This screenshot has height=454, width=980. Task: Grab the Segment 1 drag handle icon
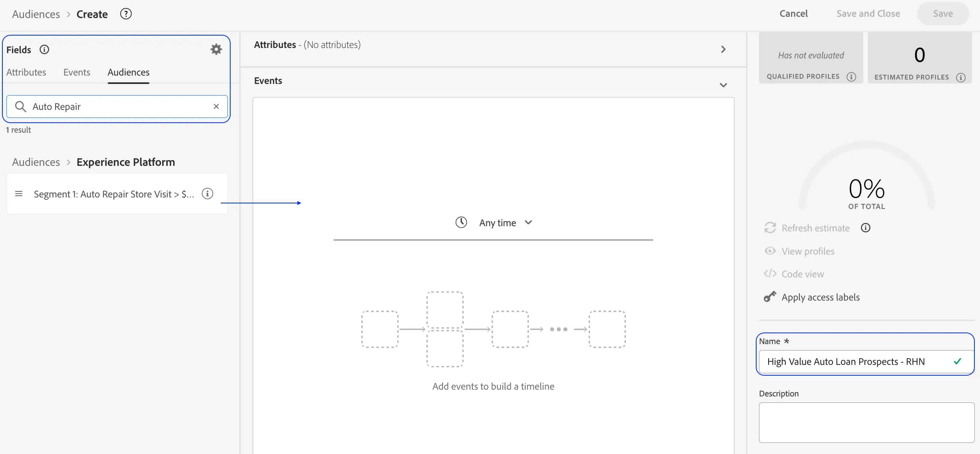[19, 194]
